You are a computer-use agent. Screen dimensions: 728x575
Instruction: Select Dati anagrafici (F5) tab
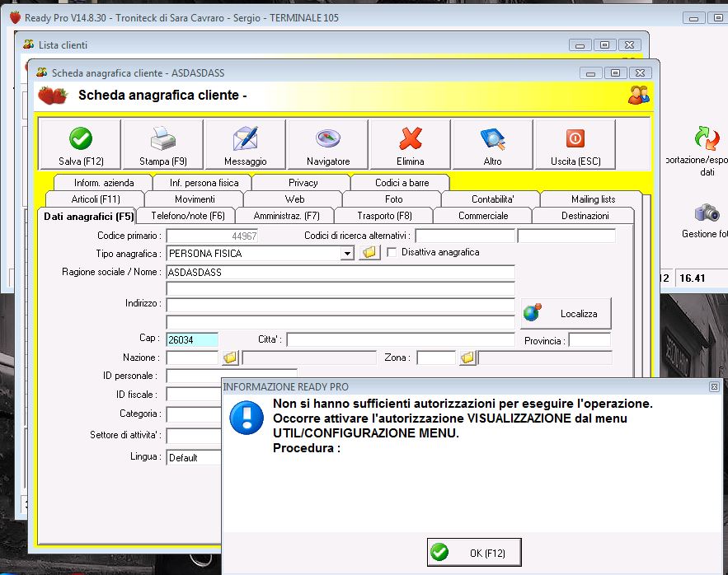click(88, 217)
